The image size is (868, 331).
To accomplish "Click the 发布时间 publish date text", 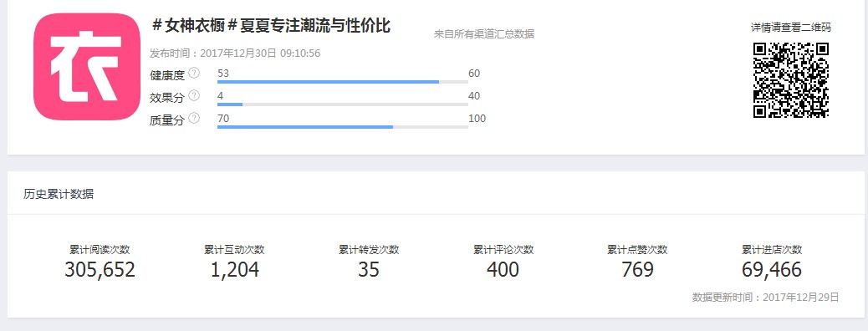I will tap(235, 53).
